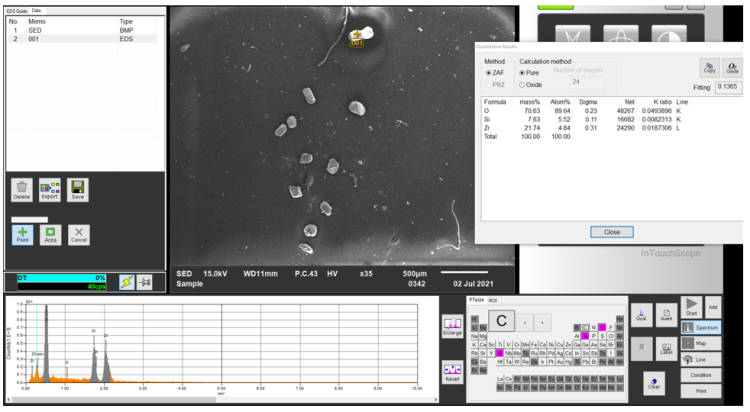
Task: Clear the spectrum with the eraser icon
Action: click(654, 383)
